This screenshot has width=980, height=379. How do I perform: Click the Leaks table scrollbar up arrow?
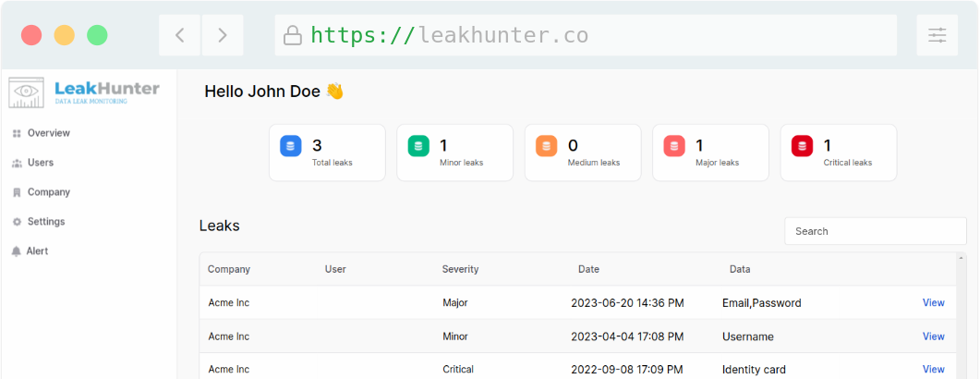[x=962, y=258]
